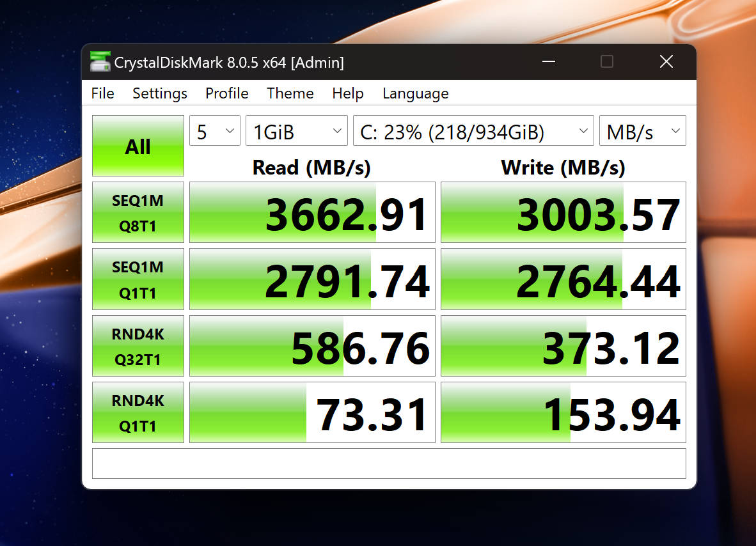Run the RND4K Q32T1 test
This screenshot has width=756, height=546.
138,346
